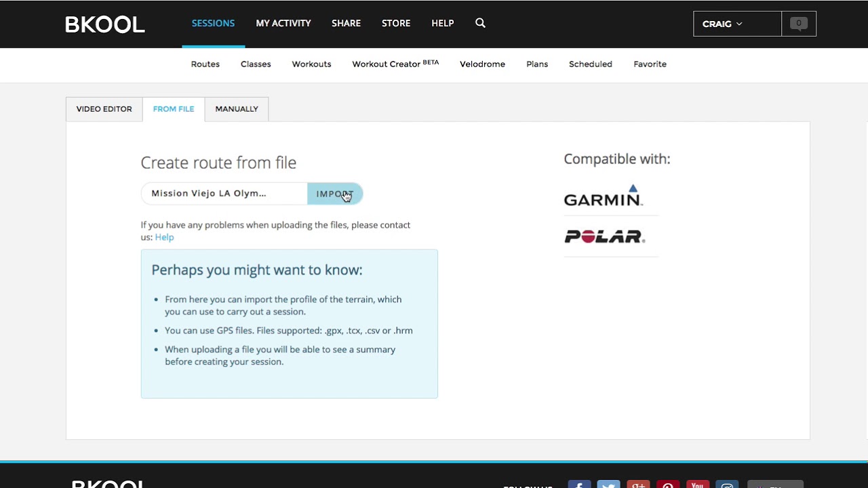Viewport: 868px width, 488px height.
Task: Follow the Help link below upload
Action: pos(164,237)
